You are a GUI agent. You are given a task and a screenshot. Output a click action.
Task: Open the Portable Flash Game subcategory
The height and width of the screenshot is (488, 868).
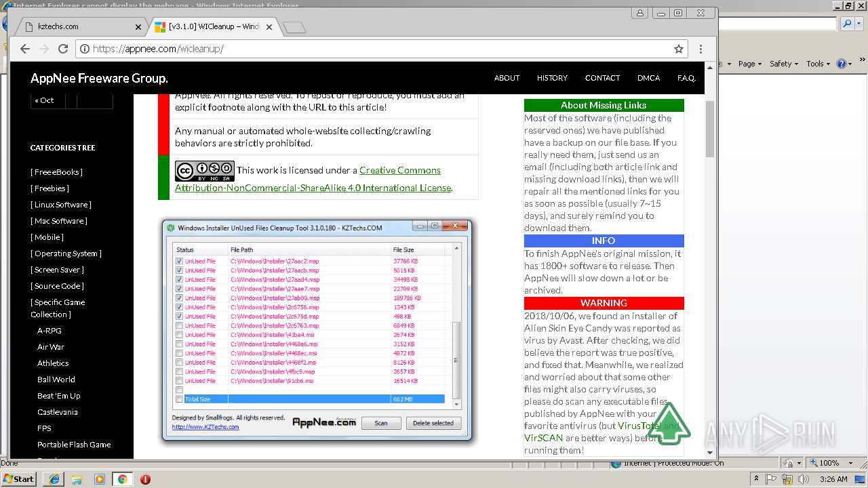pyautogui.click(x=74, y=445)
